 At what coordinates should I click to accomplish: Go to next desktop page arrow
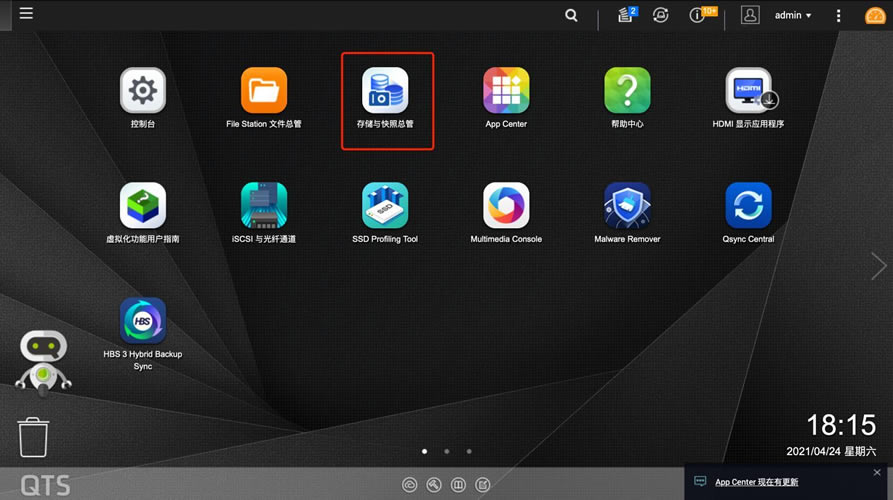(878, 265)
